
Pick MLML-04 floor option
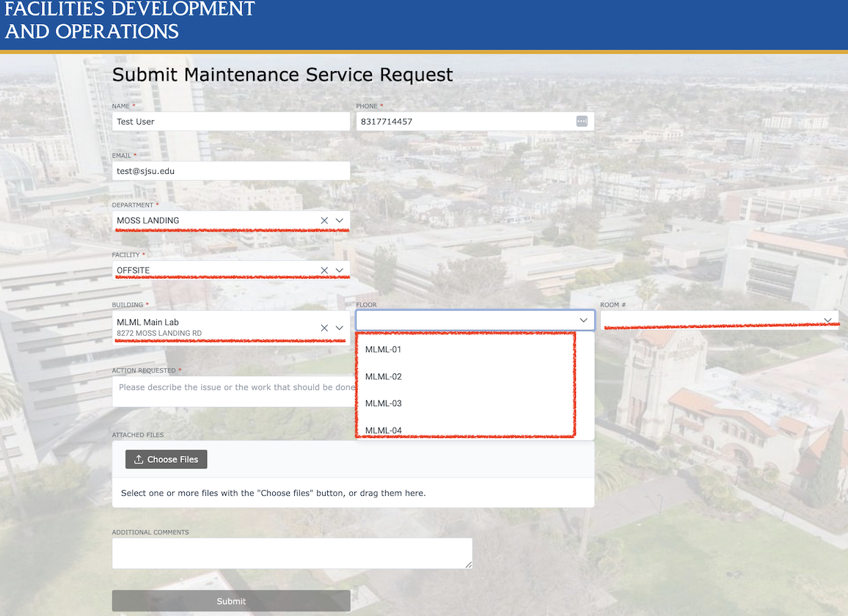[x=384, y=430]
